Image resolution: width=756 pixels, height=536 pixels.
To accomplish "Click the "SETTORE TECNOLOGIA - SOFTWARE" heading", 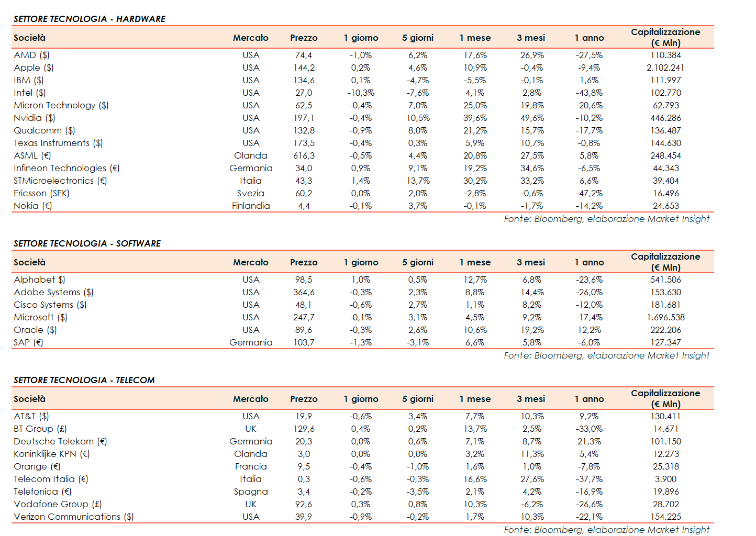I will click(87, 243).
